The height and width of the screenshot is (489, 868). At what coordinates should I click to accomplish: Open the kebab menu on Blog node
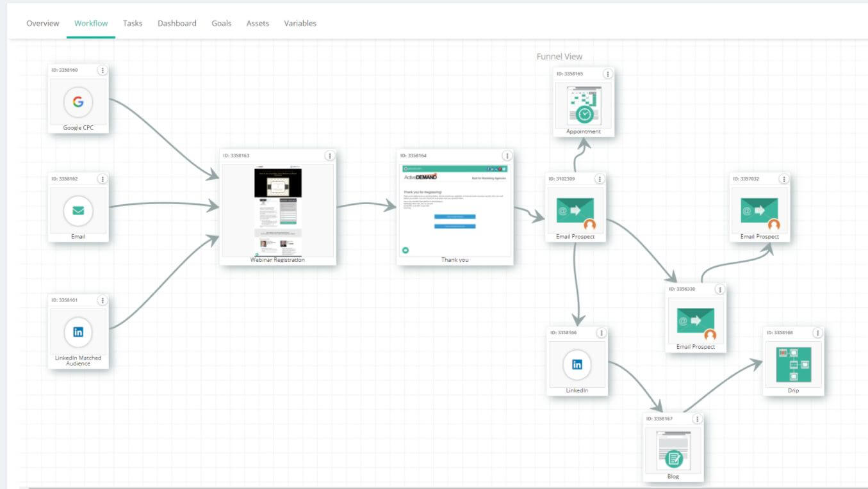click(698, 419)
